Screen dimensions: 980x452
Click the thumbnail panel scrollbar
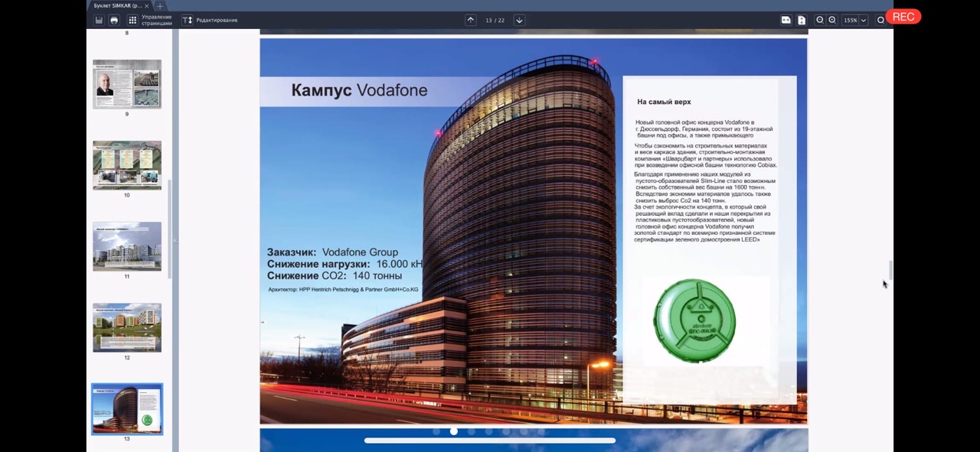[169, 229]
